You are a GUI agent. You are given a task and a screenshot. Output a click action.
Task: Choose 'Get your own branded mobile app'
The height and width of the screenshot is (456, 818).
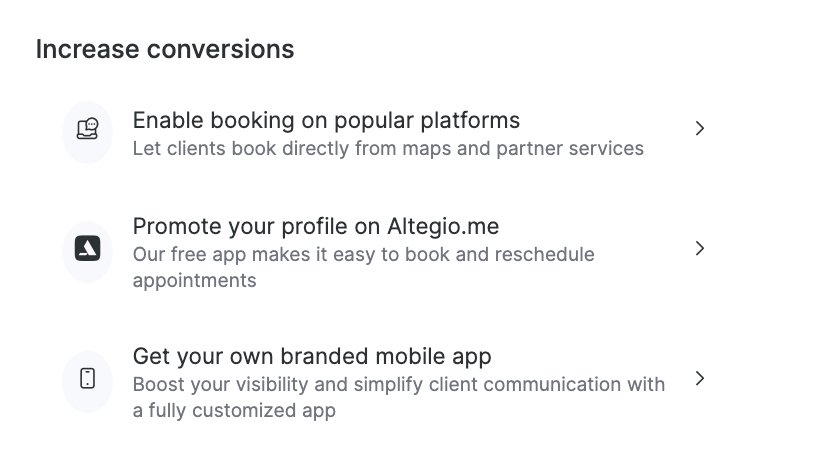pos(311,357)
